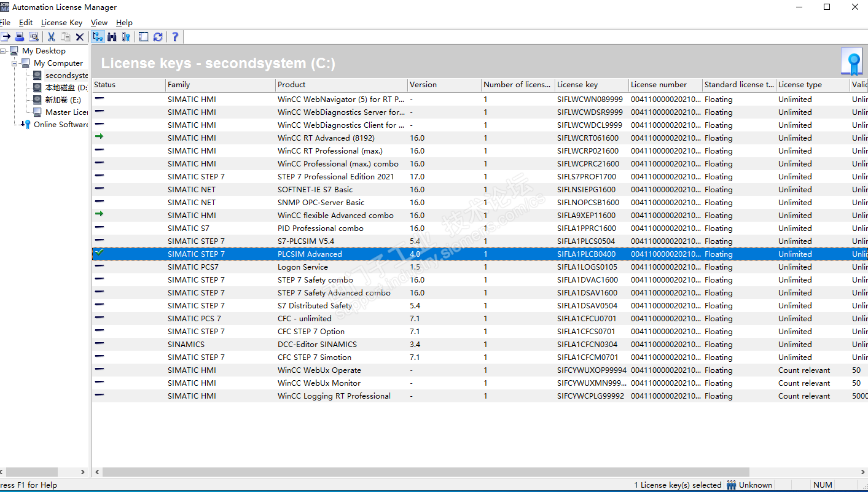Click the tree pane layout toolbar icon
The width and height of the screenshot is (868, 492).
tap(143, 37)
